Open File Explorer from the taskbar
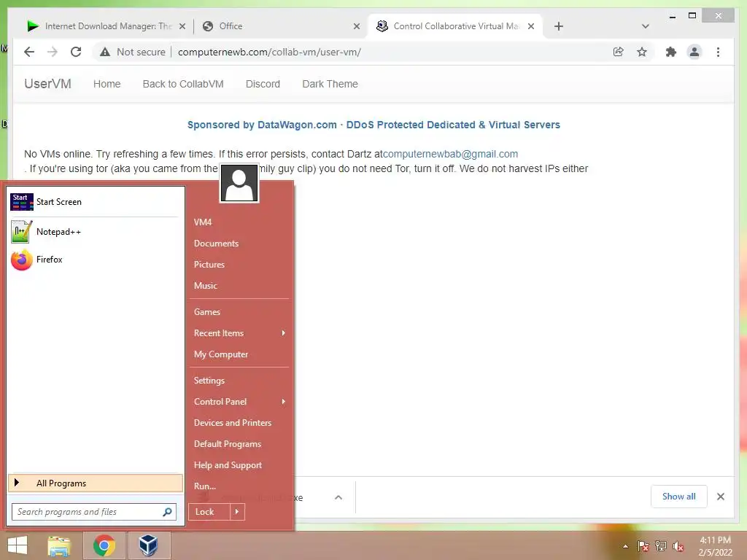 [59, 545]
